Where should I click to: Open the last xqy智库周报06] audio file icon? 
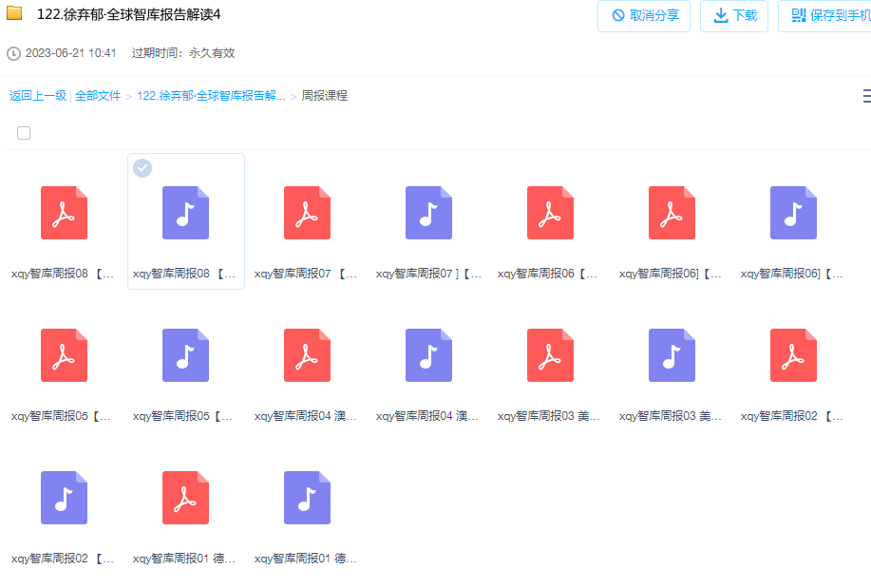793,213
